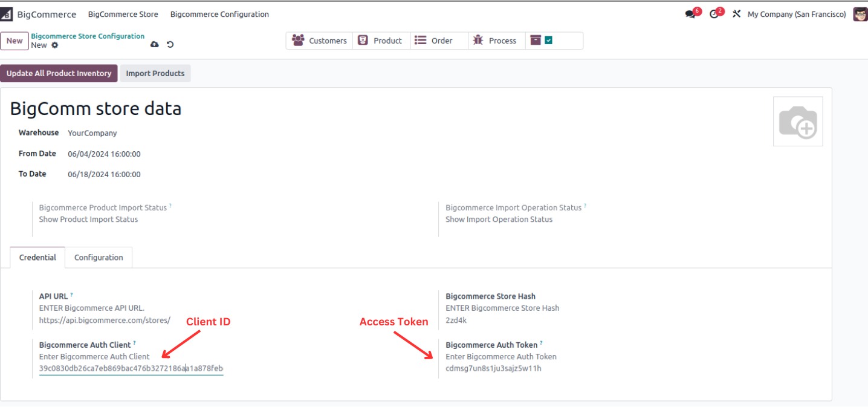
Task: Click the camera placeholder to upload store image
Action: click(798, 122)
